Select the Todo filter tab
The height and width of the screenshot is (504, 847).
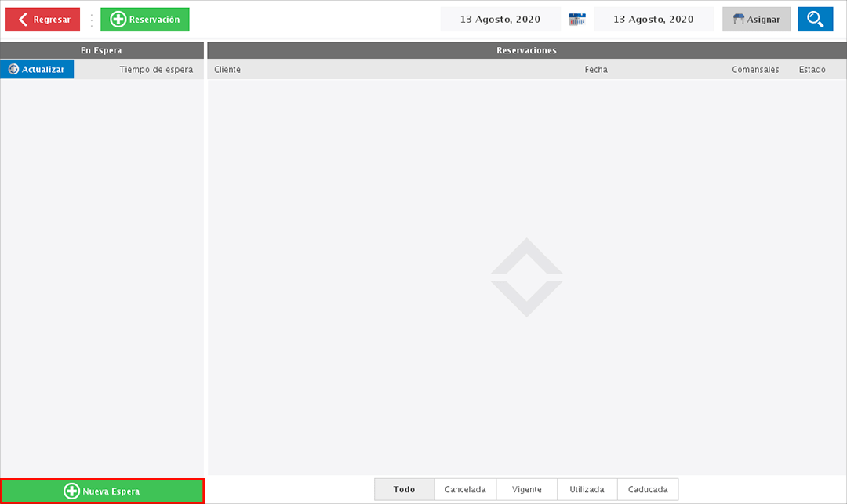(x=404, y=489)
